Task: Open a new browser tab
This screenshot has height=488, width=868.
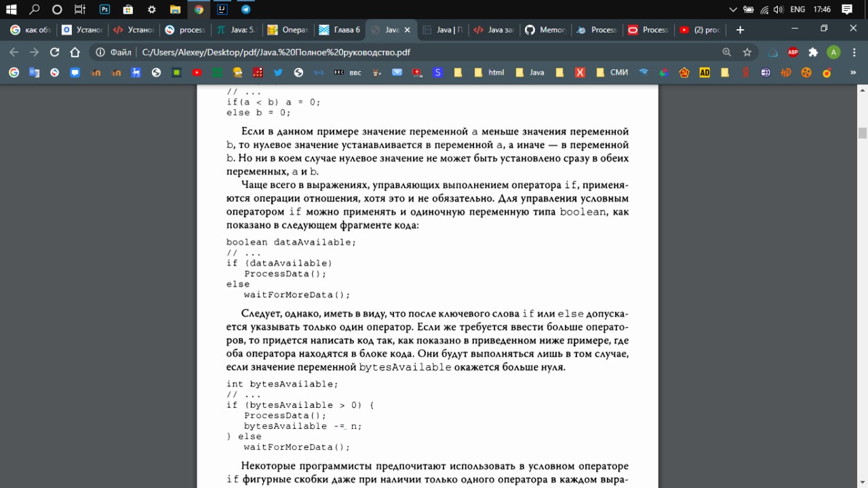Action: pos(740,30)
